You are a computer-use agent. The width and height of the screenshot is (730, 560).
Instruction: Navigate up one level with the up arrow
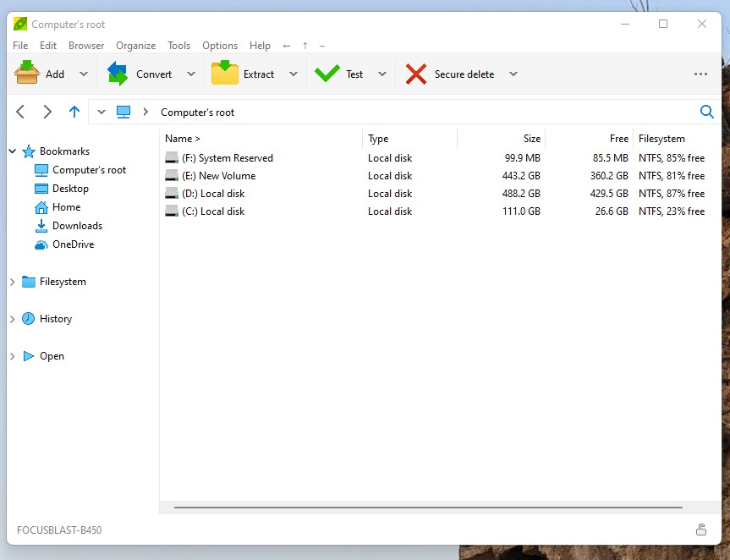click(x=74, y=111)
